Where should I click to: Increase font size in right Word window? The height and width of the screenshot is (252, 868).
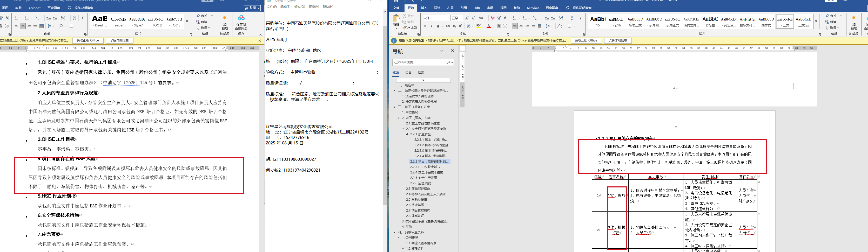pyautogui.click(x=467, y=18)
